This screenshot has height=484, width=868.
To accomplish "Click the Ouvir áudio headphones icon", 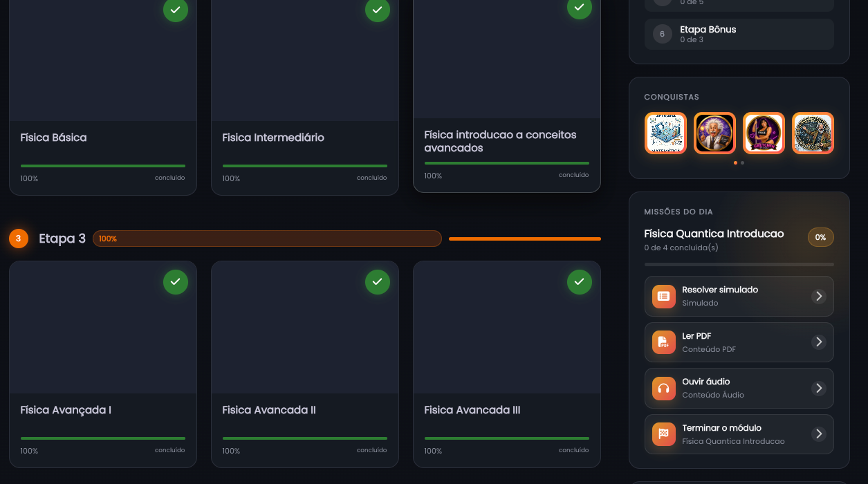I will pos(664,389).
